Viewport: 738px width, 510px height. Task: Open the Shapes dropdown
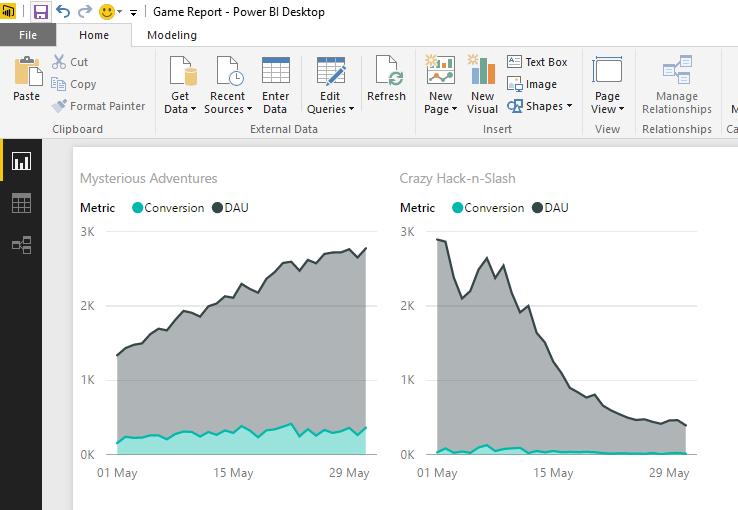540,106
